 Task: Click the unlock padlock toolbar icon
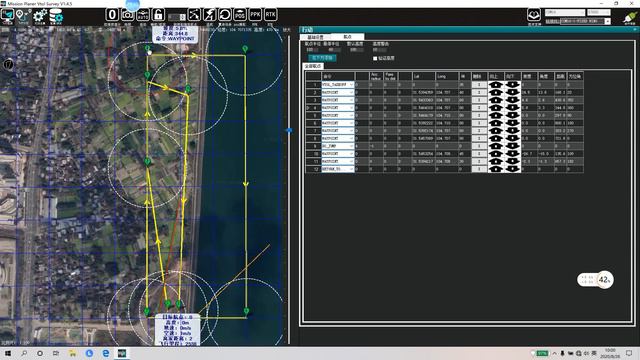pyautogui.click(x=158, y=15)
